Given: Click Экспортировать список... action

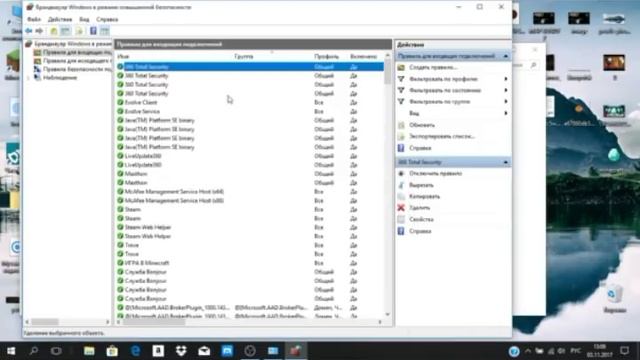Looking at the screenshot, I should 442,136.
